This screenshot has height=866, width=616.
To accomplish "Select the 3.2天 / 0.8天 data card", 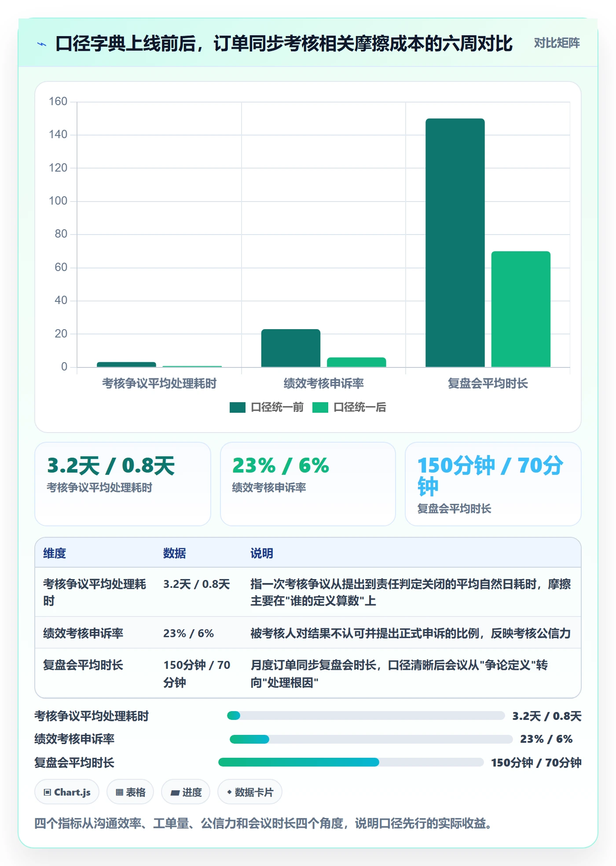I will 123,484.
